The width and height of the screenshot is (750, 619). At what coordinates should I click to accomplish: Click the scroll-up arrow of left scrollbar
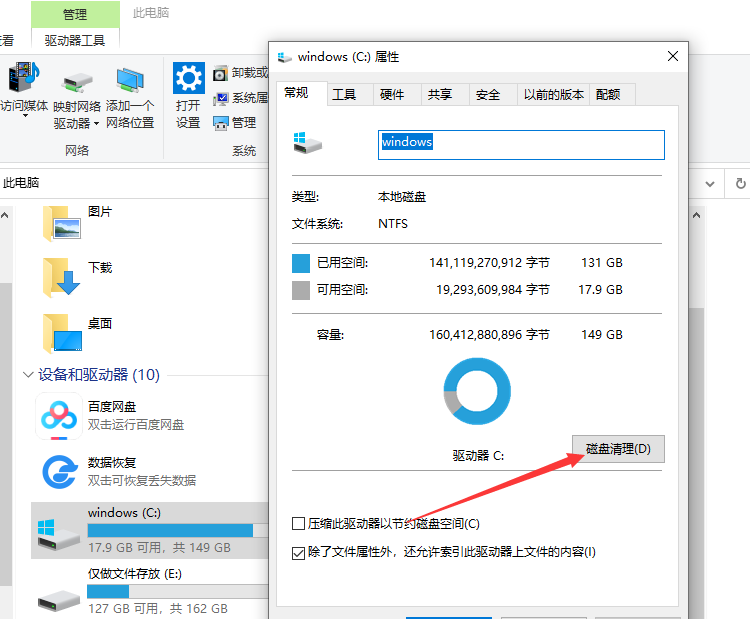[x=5, y=215]
